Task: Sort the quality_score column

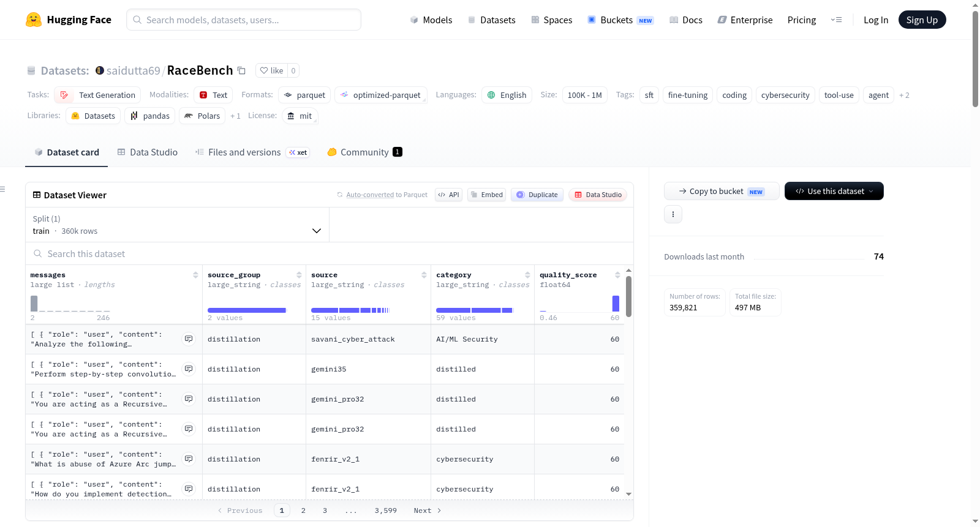Action: click(617, 275)
